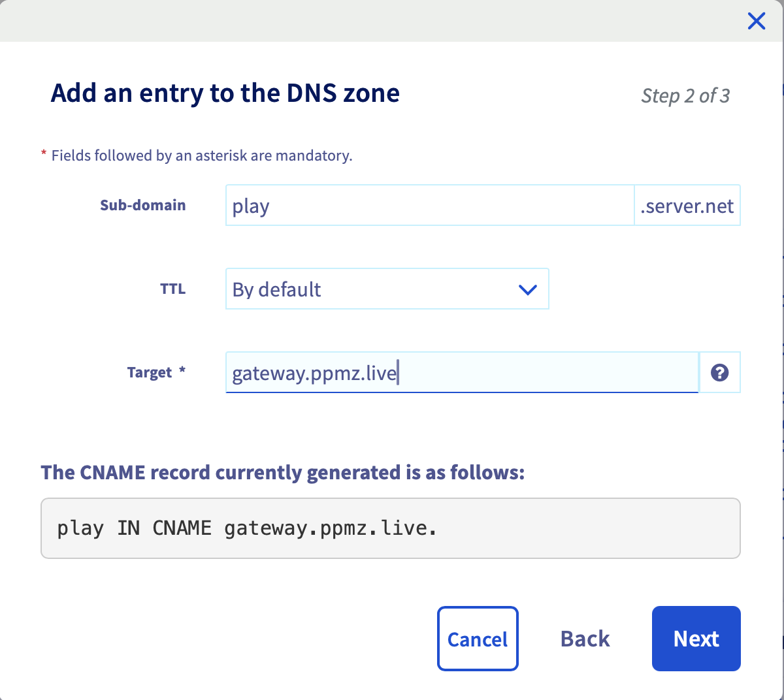Click the mandatory fields notice text
Viewport: 784px width, 700px height.
202,155
